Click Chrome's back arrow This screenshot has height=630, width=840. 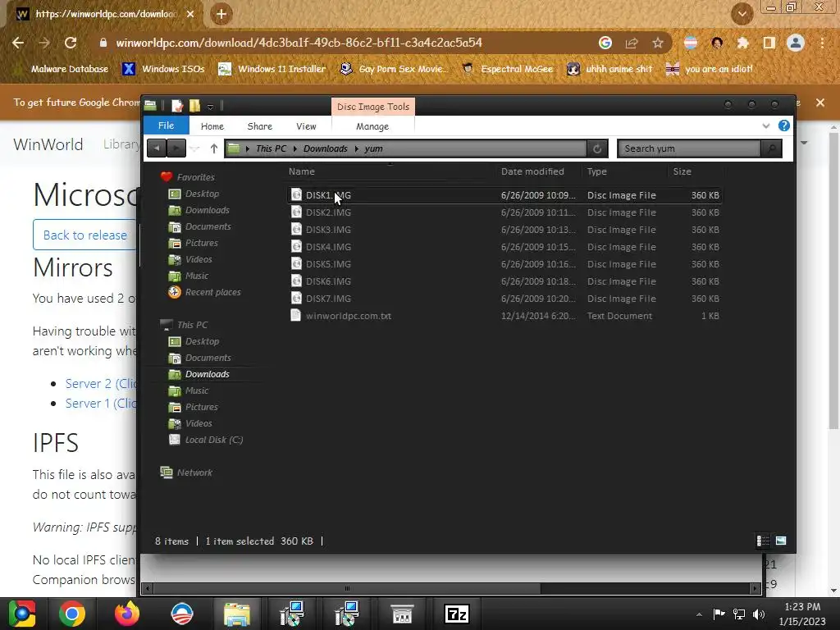[18, 43]
